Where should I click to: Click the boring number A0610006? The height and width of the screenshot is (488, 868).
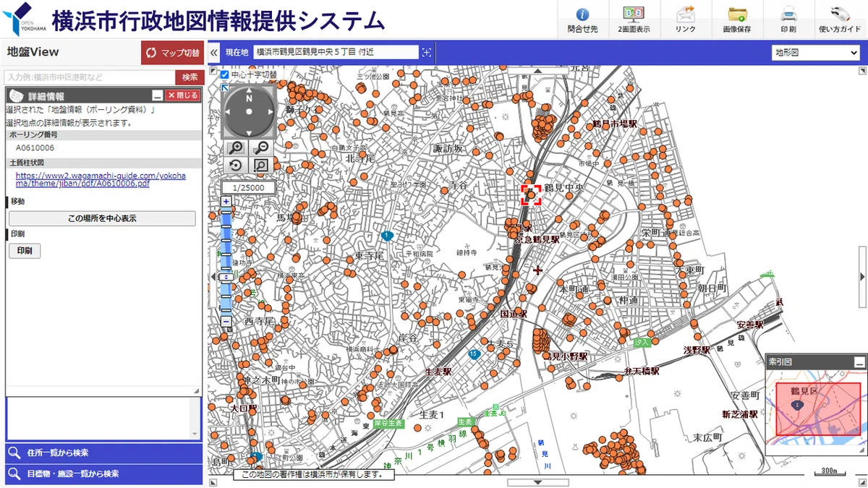[x=35, y=148]
